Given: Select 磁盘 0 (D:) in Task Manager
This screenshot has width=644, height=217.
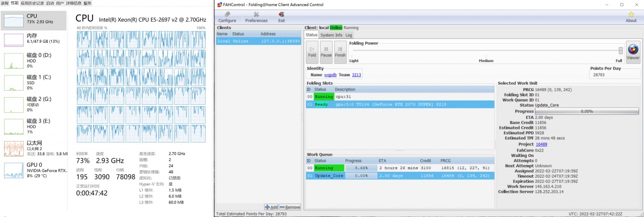Looking at the screenshot, I should pyautogui.click(x=34, y=60).
